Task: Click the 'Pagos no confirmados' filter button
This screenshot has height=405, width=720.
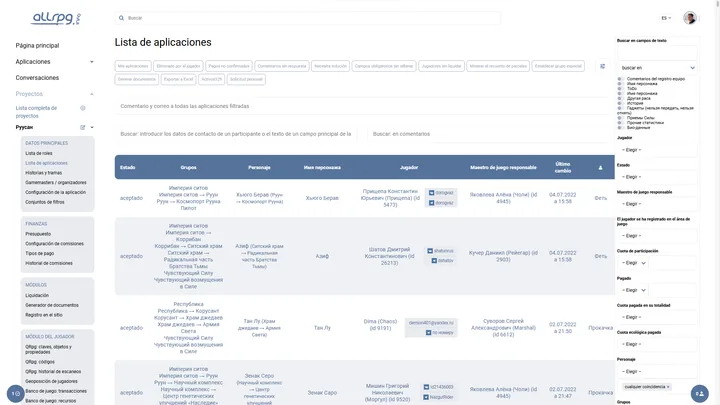Action: 229,66
